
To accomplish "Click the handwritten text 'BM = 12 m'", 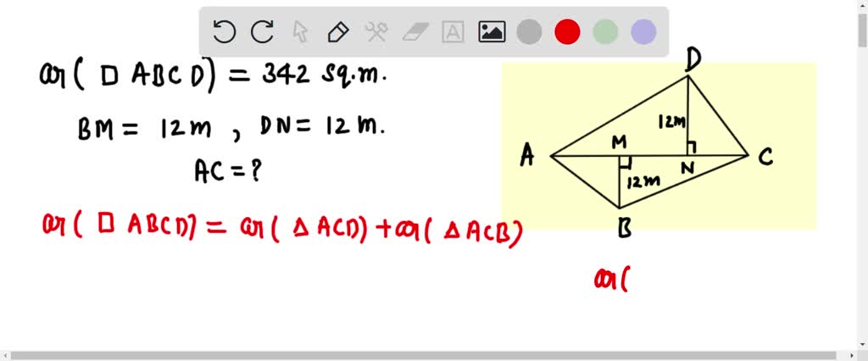I will pyautogui.click(x=144, y=131).
